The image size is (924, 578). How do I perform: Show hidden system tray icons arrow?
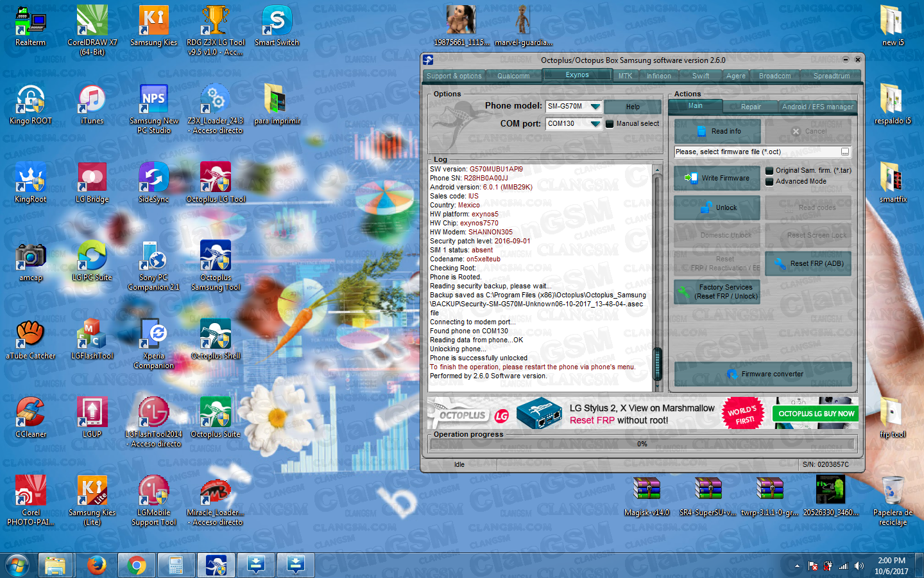tap(797, 566)
